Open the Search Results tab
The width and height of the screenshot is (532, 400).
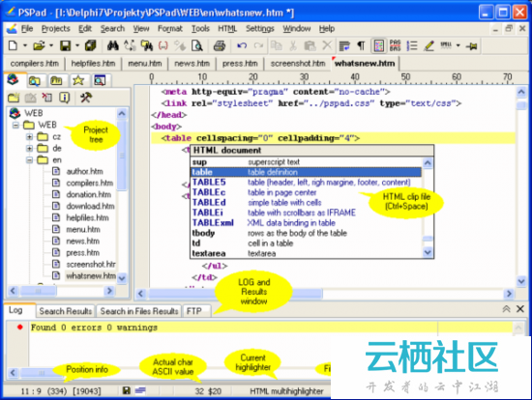pyautogui.click(x=66, y=311)
